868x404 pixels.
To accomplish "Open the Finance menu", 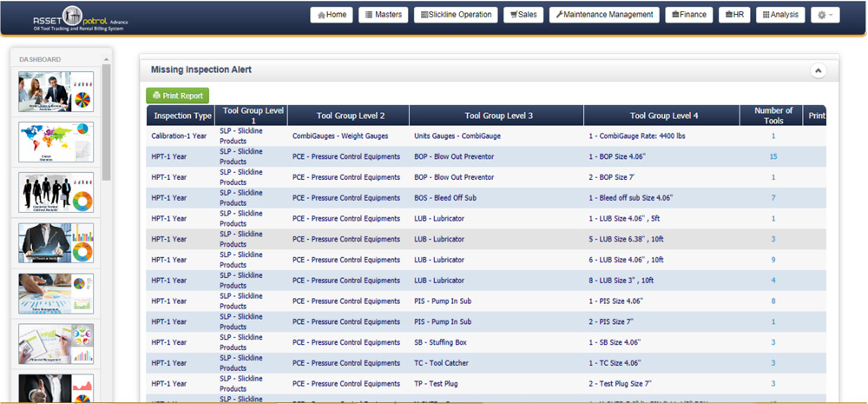I will click(688, 15).
